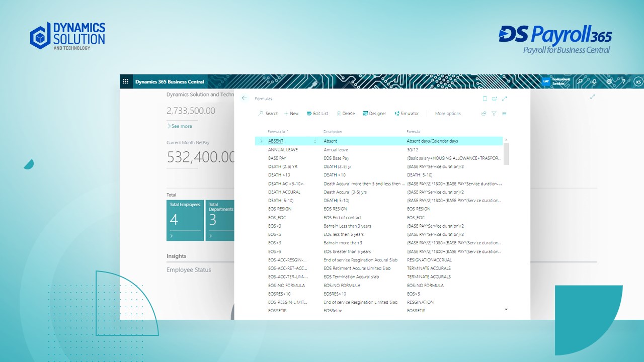Select EOS-NO FORMULA id cell

click(286, 286)
